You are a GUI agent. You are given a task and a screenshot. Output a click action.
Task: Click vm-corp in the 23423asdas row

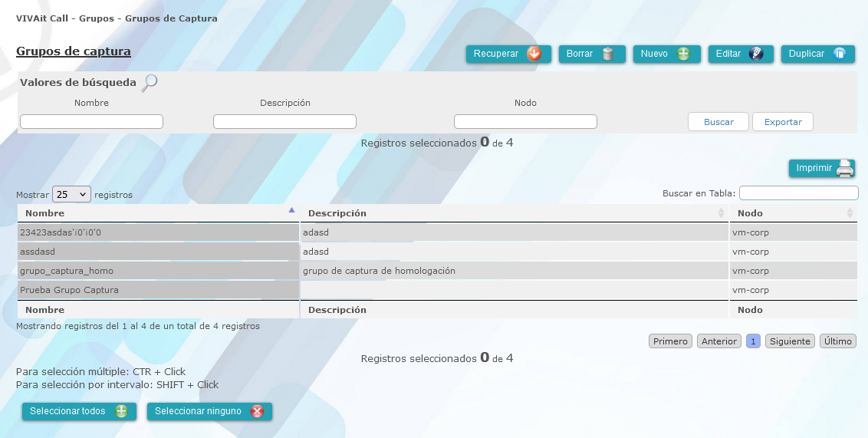[x=751, y=232]
